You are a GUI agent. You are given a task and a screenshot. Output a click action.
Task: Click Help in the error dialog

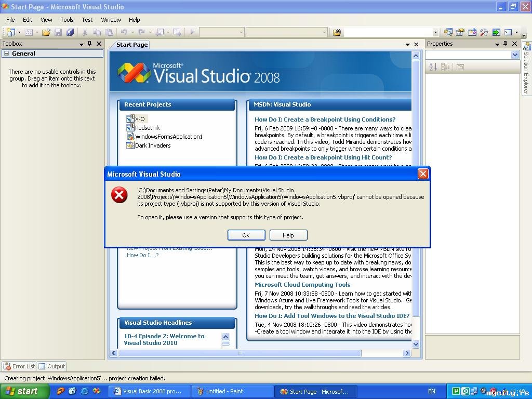click(288, 235)
